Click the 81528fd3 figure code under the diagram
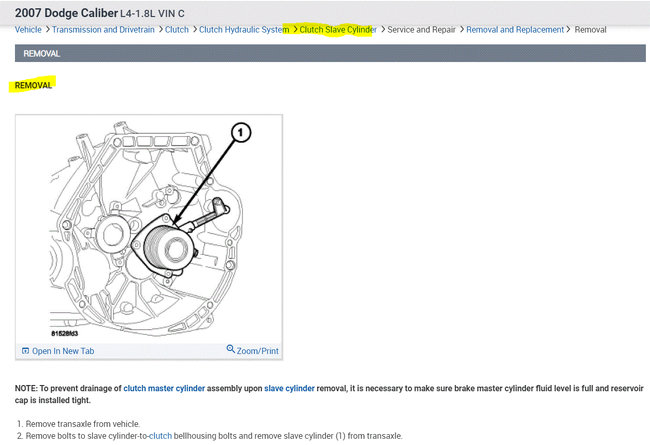The height and width of the screenshot is (445, 650). point(65,333)
